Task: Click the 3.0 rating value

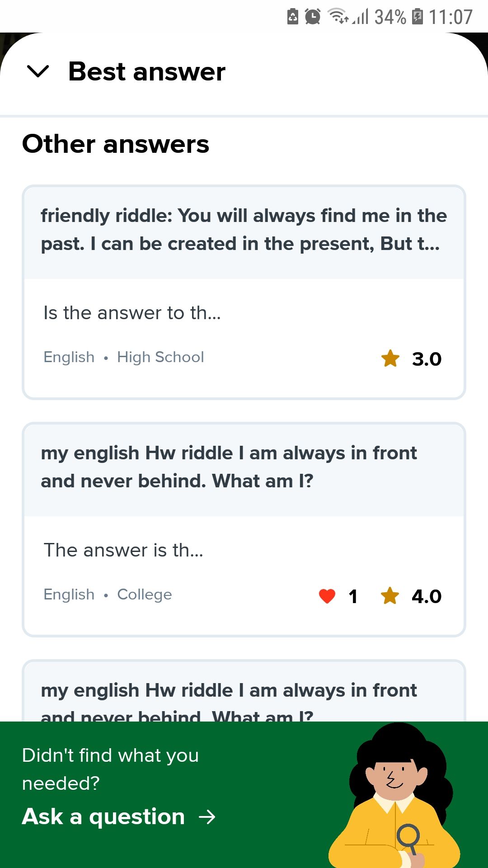Action: [426, 358]
